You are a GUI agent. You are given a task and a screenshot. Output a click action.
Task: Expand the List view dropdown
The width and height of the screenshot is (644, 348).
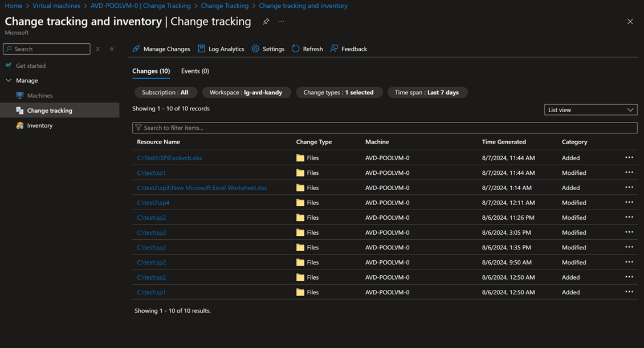click(590, 109)
